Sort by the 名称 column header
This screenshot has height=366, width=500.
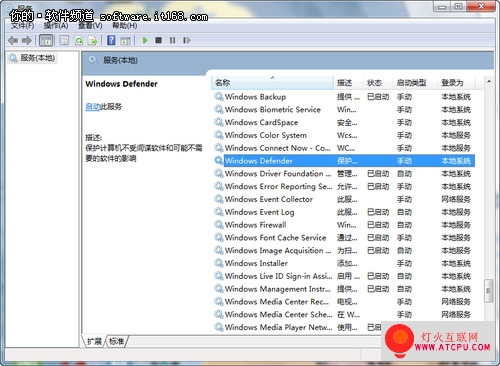pos(272,83)
